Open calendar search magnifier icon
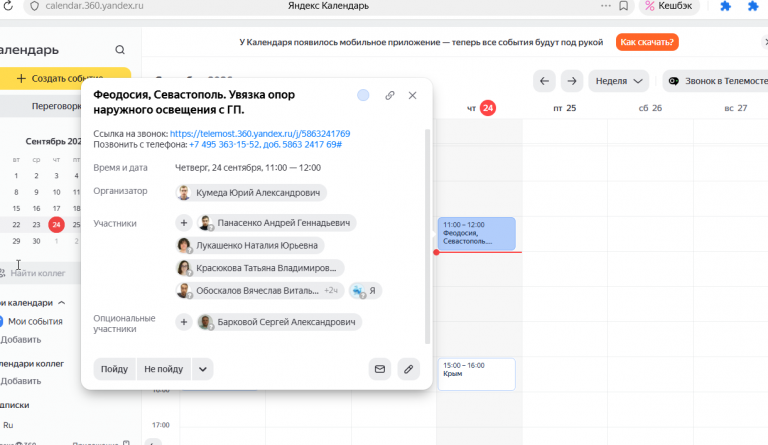The image size is (768, 445). click(120, 49)
